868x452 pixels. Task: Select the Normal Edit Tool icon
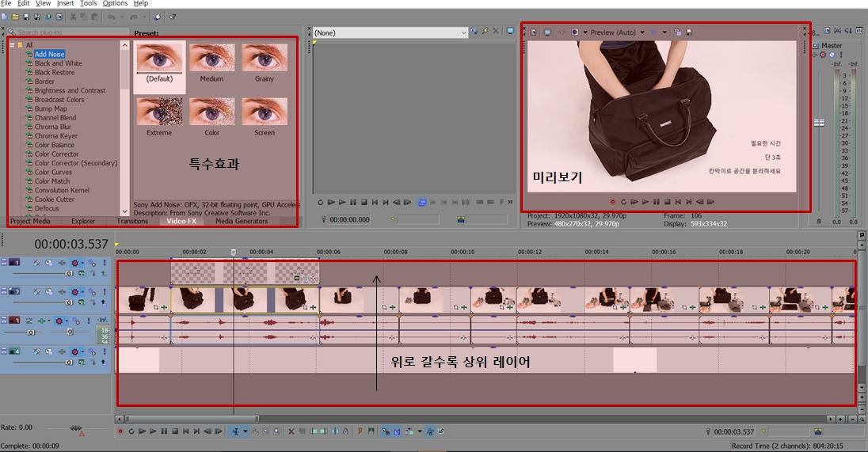click(x=235, y=431)
